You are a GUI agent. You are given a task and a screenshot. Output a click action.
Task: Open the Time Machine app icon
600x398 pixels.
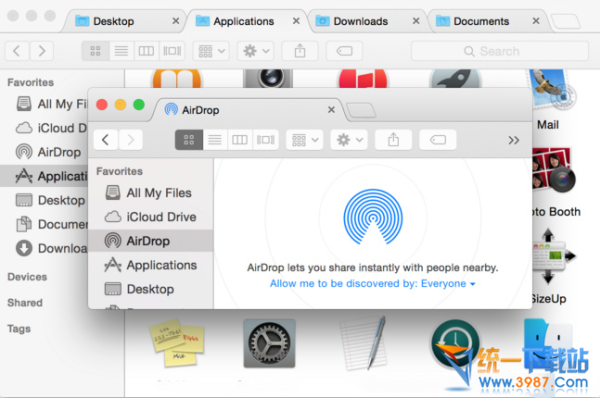click(x=455, y=343)
